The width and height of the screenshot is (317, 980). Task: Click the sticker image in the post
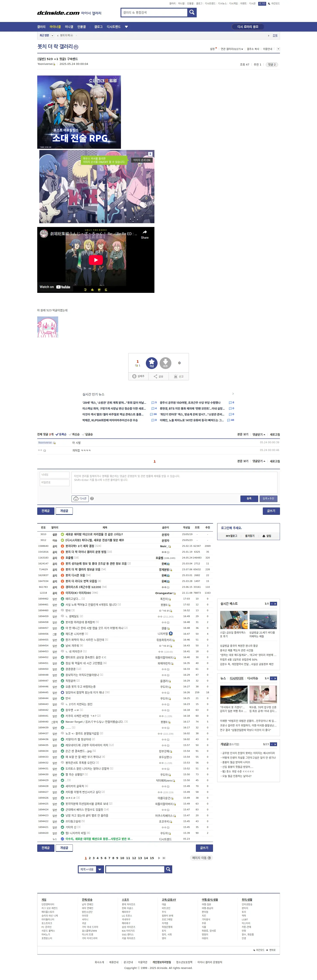(x=47, y=327)
